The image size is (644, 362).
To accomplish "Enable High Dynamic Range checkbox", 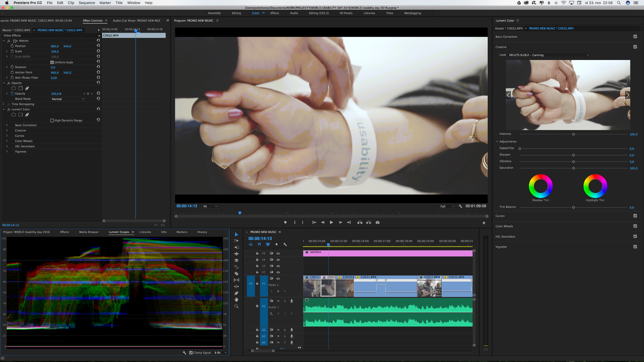I will pyautogui.click(x=52, y=120).
